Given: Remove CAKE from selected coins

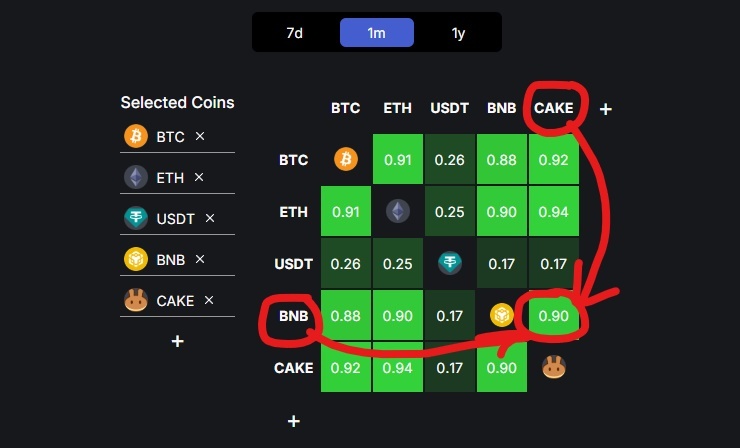Looking at the screenshot, I should click(209, 300).
